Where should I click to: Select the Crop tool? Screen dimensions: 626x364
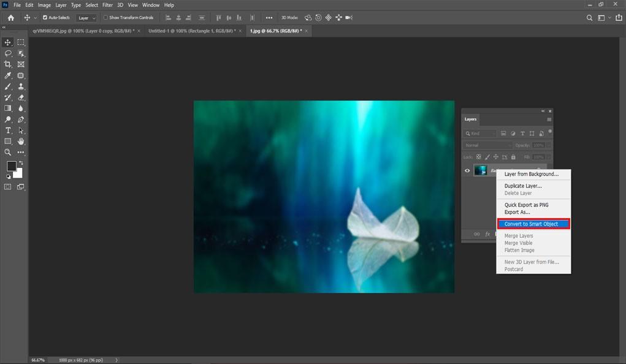coord(7,64)
